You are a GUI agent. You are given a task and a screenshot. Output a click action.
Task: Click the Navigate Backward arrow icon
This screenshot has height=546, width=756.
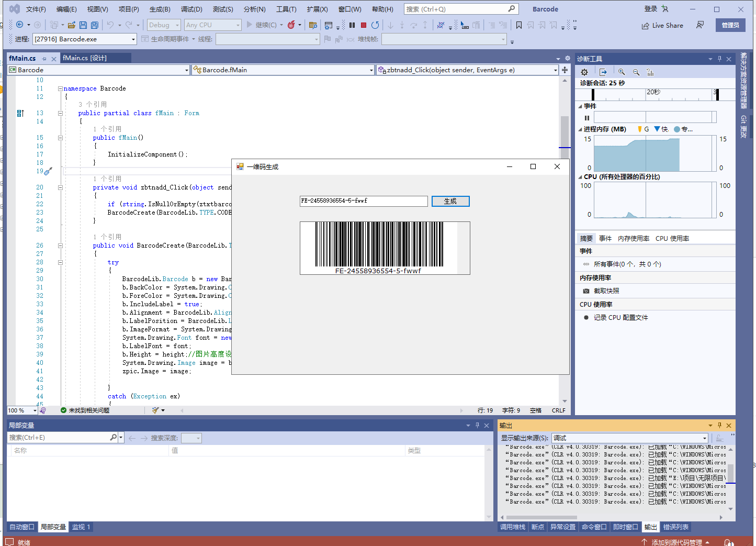pyautogui.click(x=20, y=25)
